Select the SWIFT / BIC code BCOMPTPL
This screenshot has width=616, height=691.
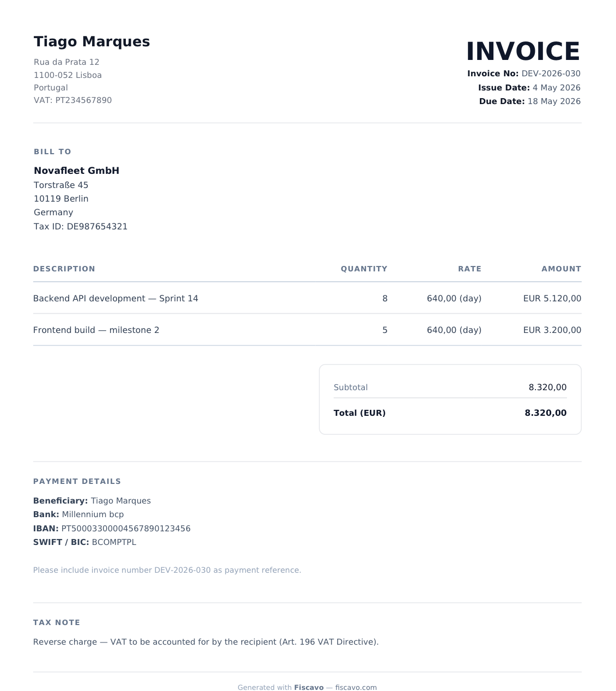[x=114, y=542]
